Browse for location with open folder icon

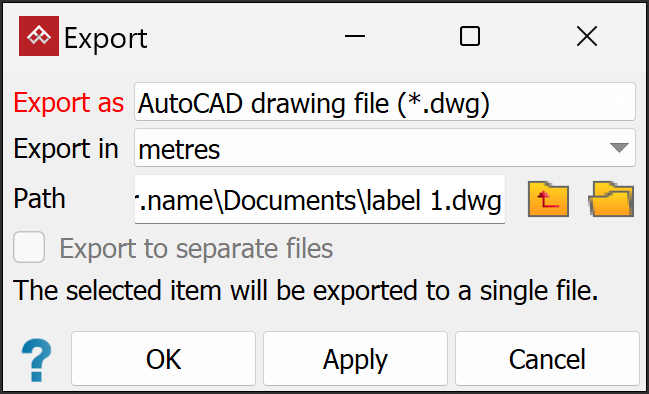(x=611, y=199)
